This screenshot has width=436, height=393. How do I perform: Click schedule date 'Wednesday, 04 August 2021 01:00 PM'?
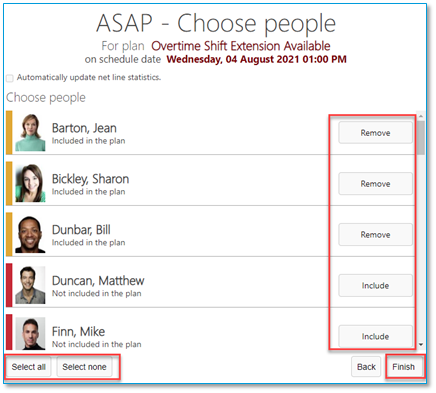(x=257, y=59)
